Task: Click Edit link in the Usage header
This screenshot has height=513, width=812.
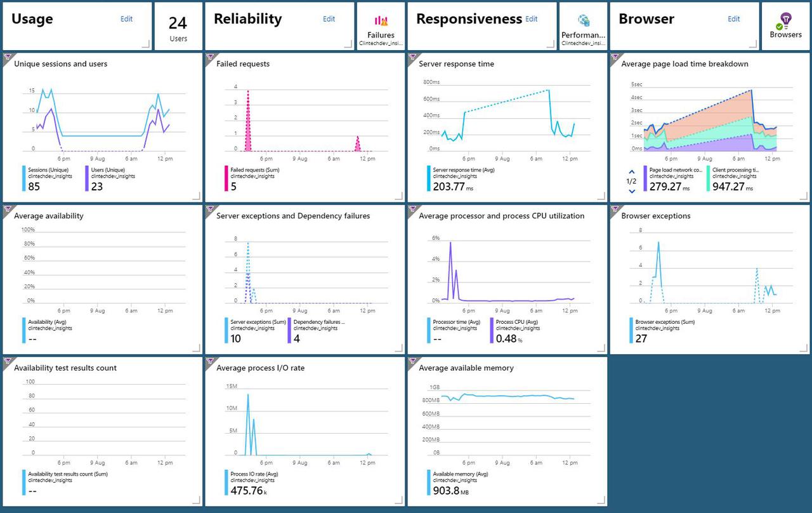Action: tap(127, 19)
